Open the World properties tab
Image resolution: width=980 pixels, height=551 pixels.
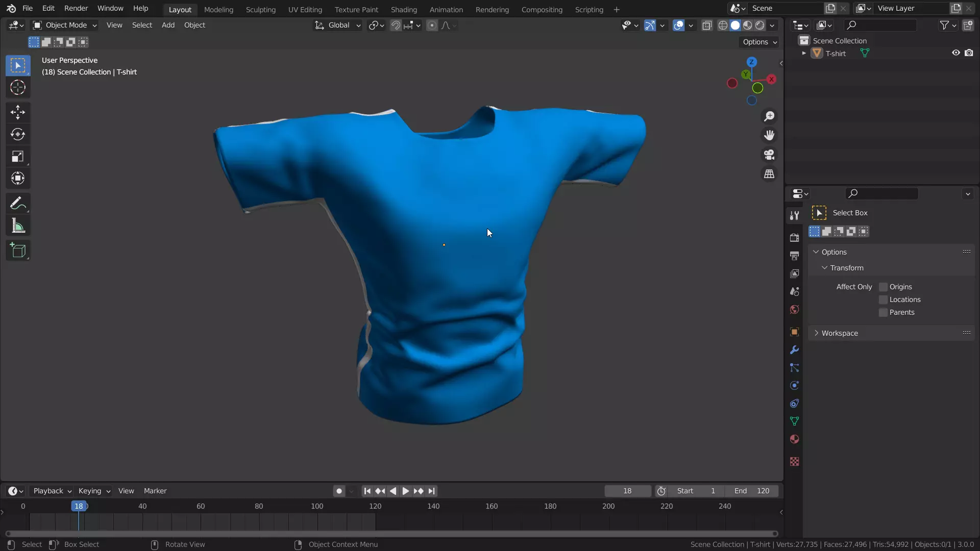coord(794,309)
